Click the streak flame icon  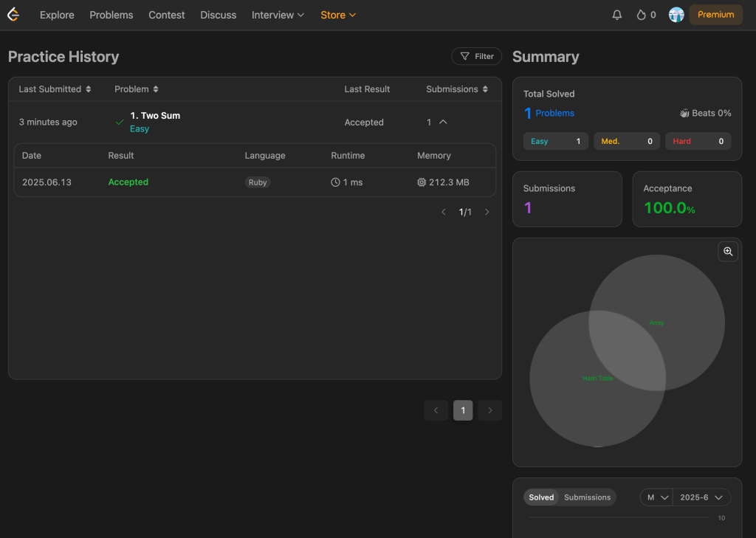(642, 15)
